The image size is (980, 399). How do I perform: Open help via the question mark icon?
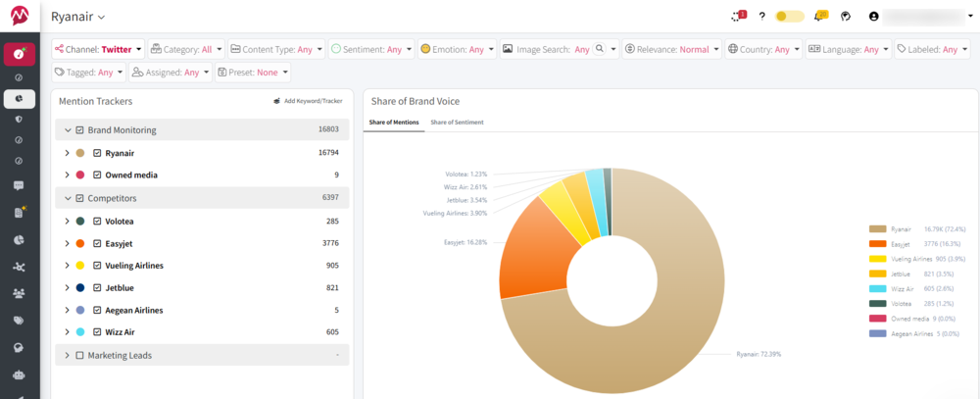pos(761,17)
